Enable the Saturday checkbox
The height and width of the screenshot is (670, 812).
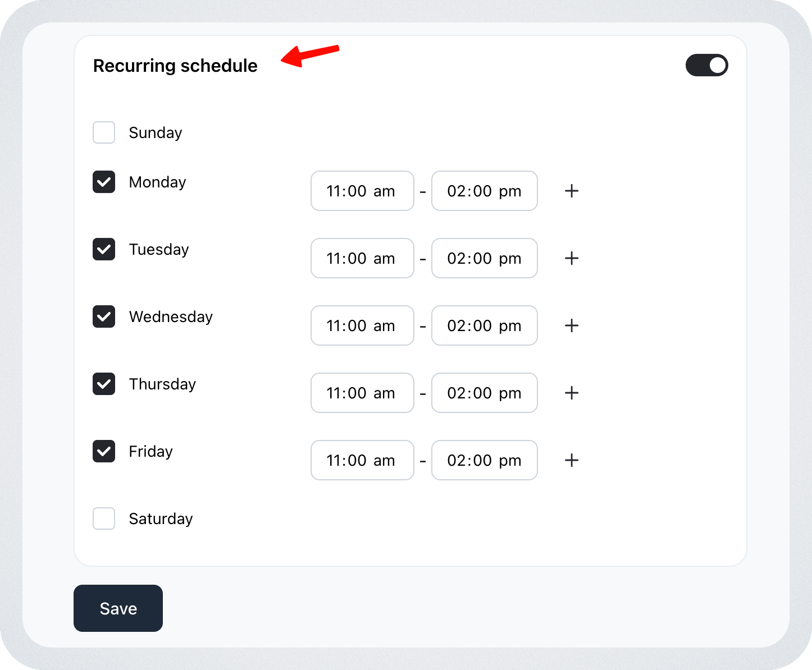[x=104, y=518]
